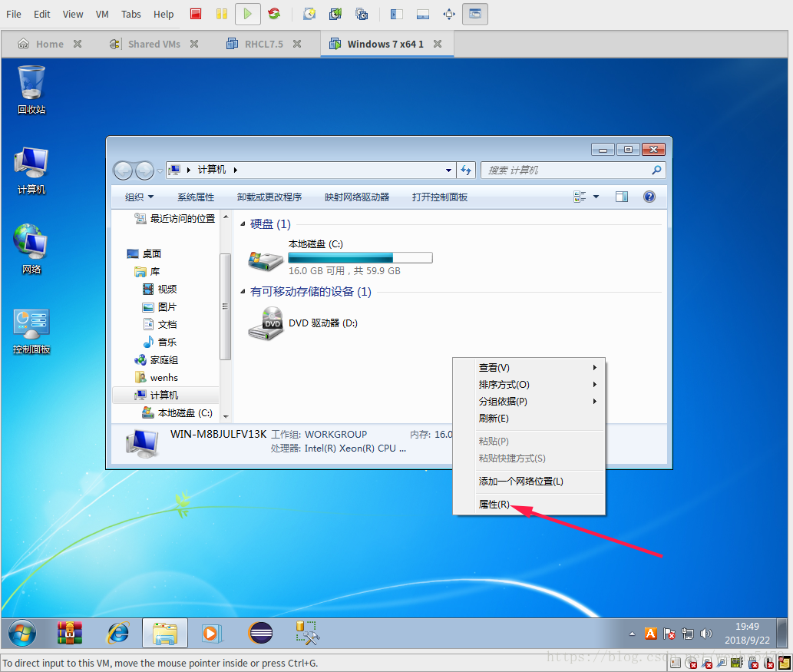
Task: Launch WinRAR from the taskbar
Action: pyautogui.click(x=70, y=633)
